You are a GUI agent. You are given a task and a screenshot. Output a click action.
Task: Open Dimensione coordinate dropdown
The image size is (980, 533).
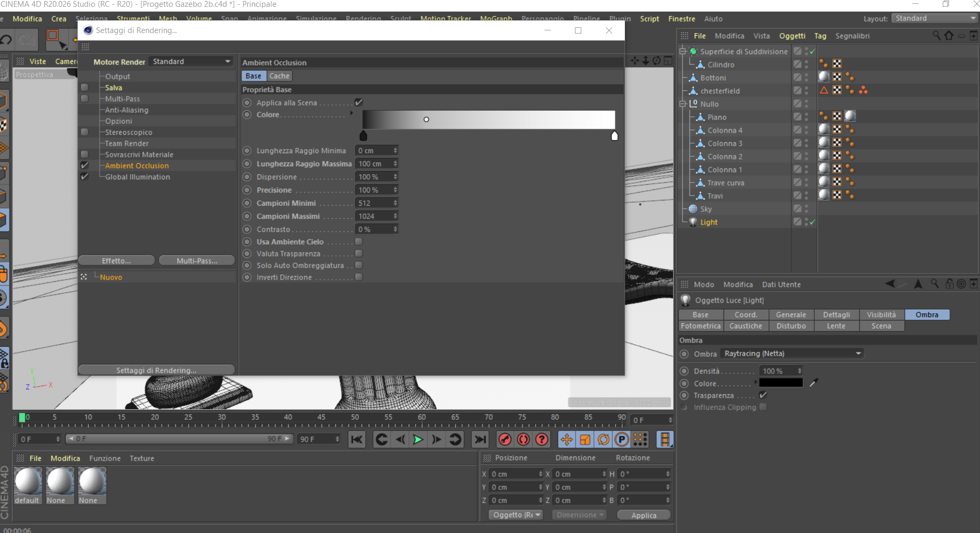pos(579,515)
